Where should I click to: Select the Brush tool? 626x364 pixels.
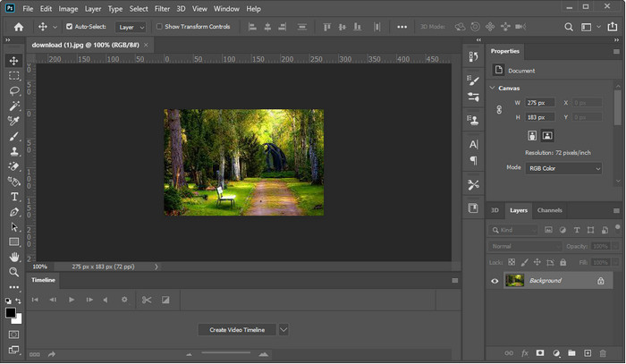pyautogui.click(x=14, y=136)
